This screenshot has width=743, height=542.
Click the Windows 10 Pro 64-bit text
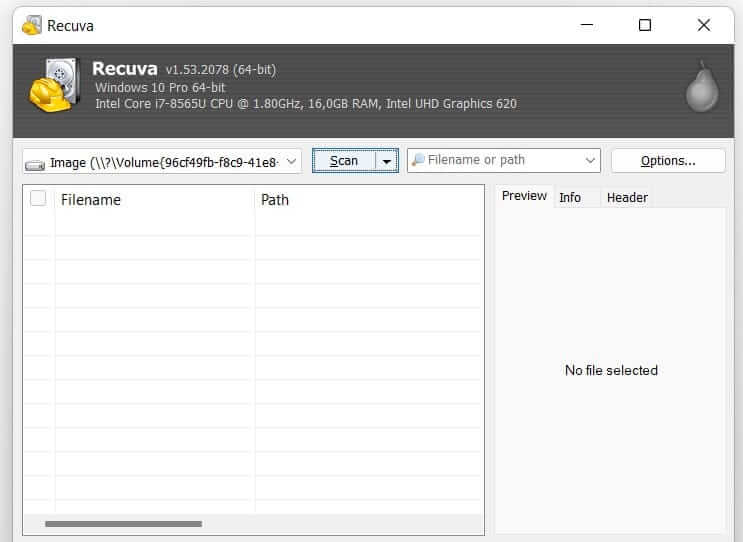[x=160, y=88]
